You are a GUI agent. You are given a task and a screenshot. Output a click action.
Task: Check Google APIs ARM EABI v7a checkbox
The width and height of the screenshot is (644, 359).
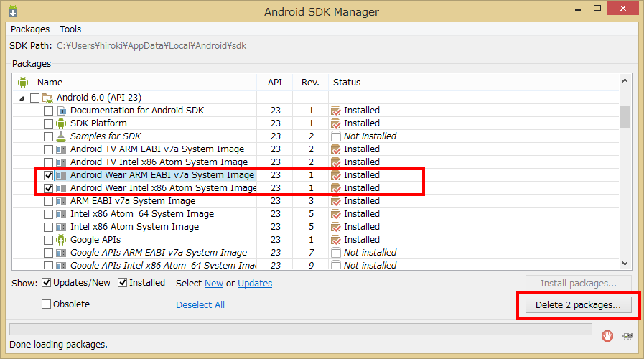49,253
